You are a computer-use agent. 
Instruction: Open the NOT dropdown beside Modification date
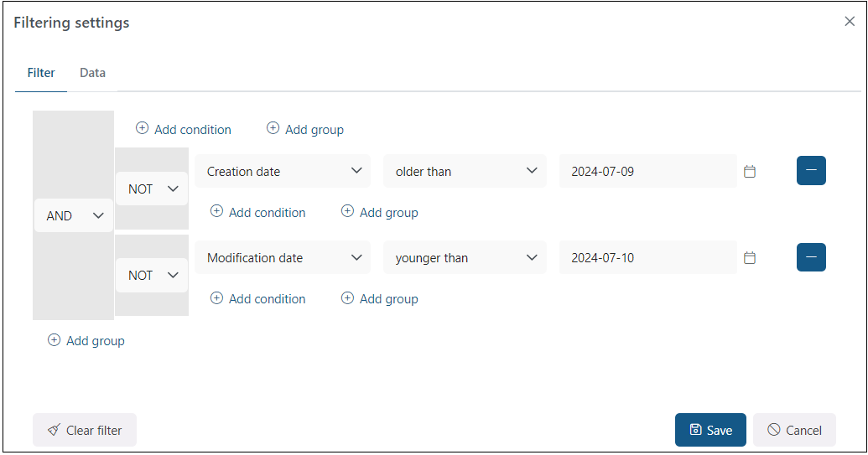coord(152,275)
